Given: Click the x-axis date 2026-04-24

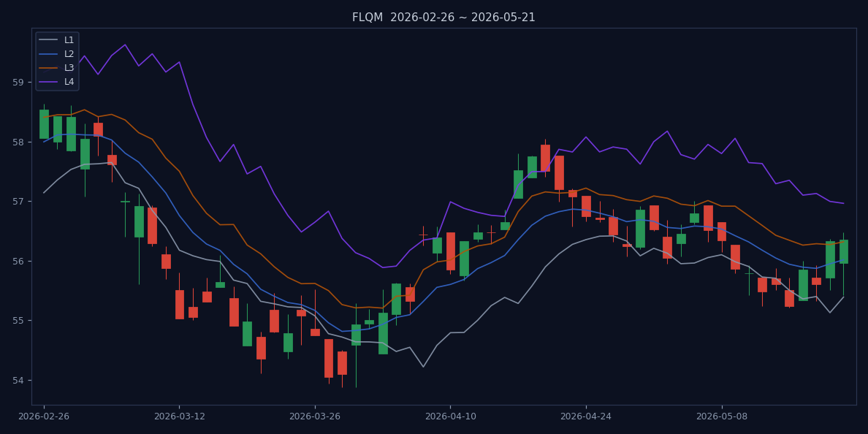Looking at the screenshot, I should (x=586, y=416).
